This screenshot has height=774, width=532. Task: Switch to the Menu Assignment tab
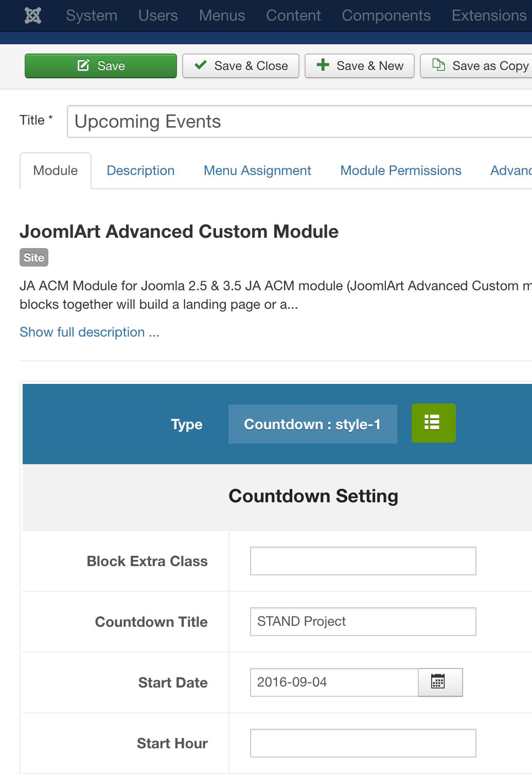257,171
